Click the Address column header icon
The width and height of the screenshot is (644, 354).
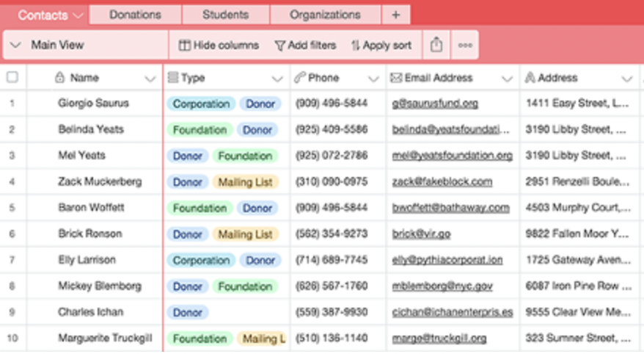coord(530,77)
